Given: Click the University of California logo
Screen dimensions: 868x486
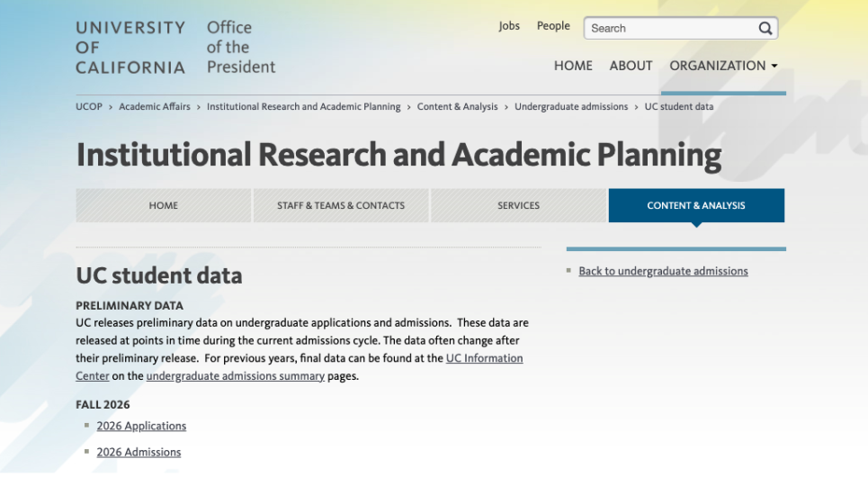Looking at the screenshot, I should coord(130,48).
